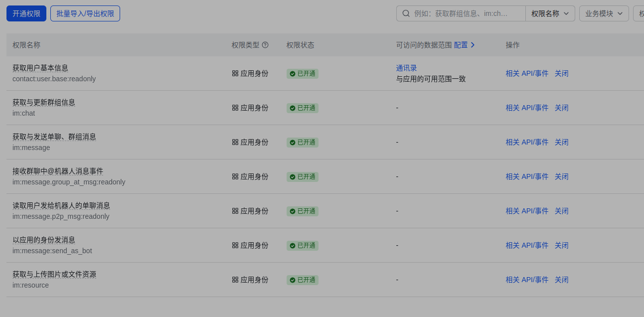This screenshot has height=317, width=644.
Task: Click the 以应用的身份发消息 permission name
Action: pos(44,240)
